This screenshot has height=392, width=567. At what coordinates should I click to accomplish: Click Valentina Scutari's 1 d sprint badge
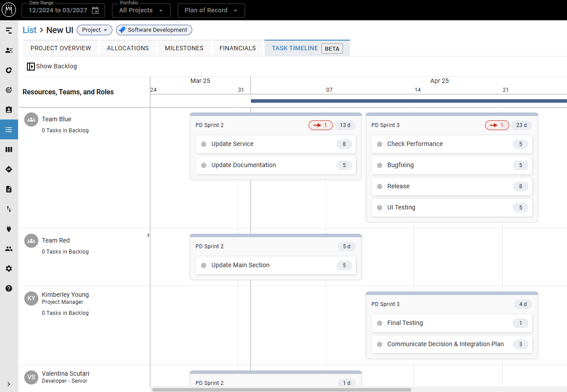pyautogui.click(x=347, y=383)
